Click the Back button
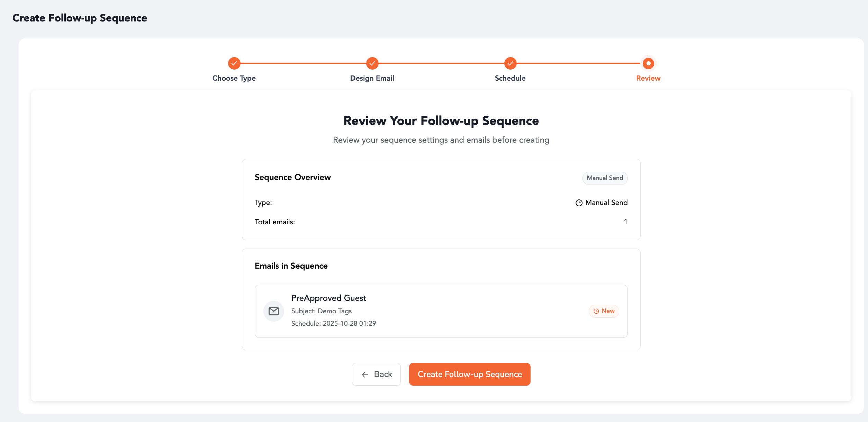Image resolution: width=868 pixels, height=422 pixels. (x=376, y=374)
